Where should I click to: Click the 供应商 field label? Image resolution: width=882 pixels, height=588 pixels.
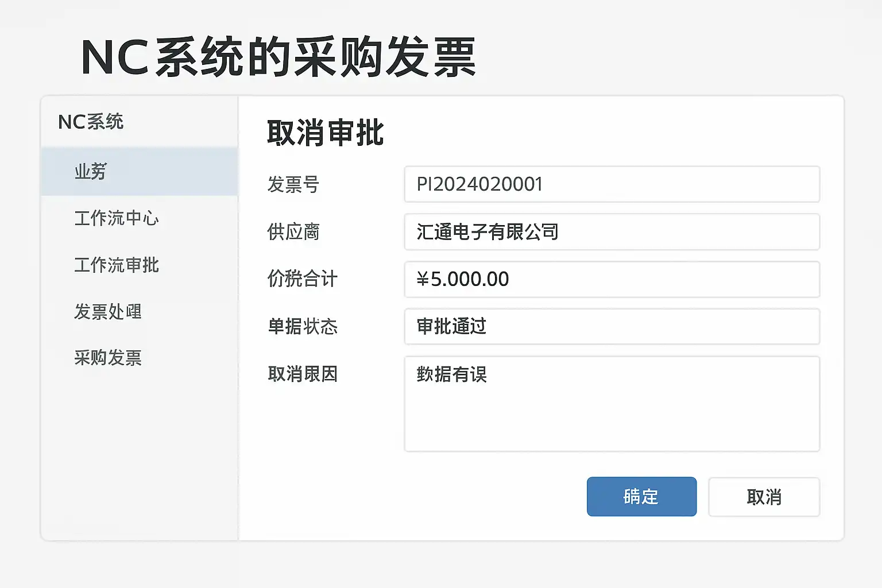[x=293, y=232]
